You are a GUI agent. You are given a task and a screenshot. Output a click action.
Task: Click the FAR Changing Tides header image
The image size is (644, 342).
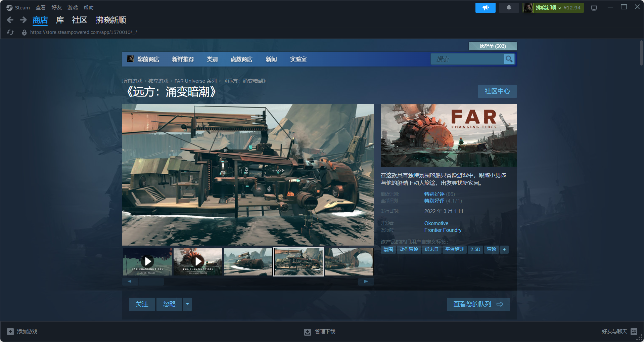click(x=449, y=136)
